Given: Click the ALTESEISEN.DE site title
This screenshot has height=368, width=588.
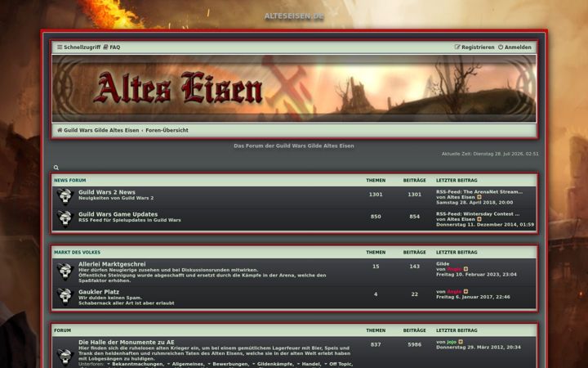Looking at the screenshot, I should (x=294, y=16).
